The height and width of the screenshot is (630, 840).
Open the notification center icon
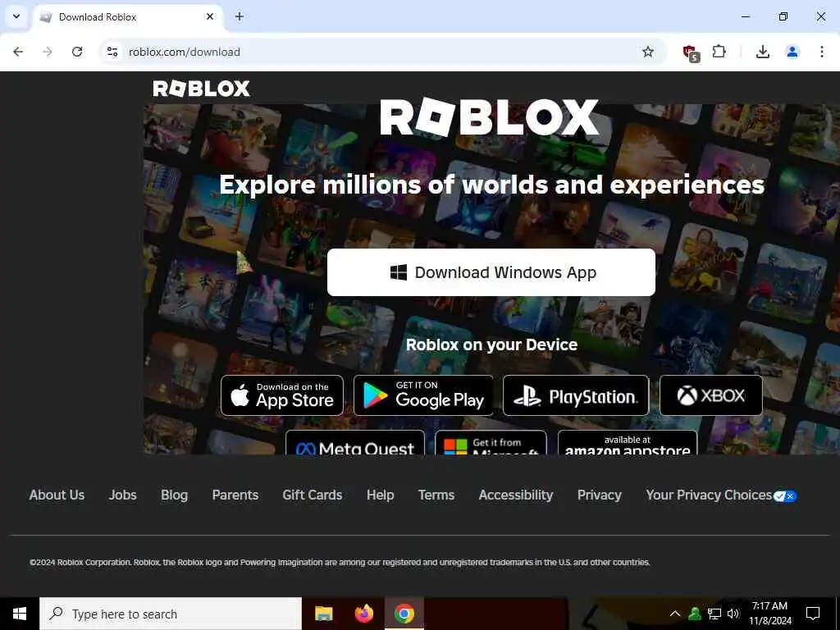[813, 614]
